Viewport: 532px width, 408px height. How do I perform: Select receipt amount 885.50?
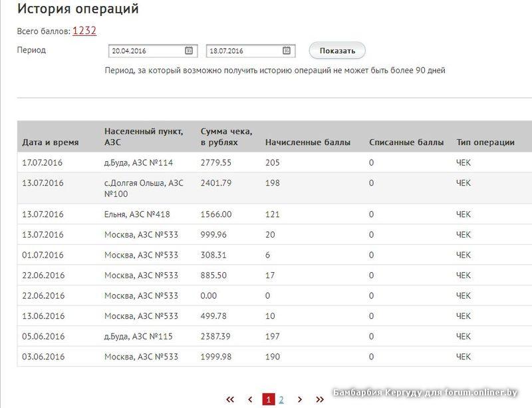click(x=213, y=275)
